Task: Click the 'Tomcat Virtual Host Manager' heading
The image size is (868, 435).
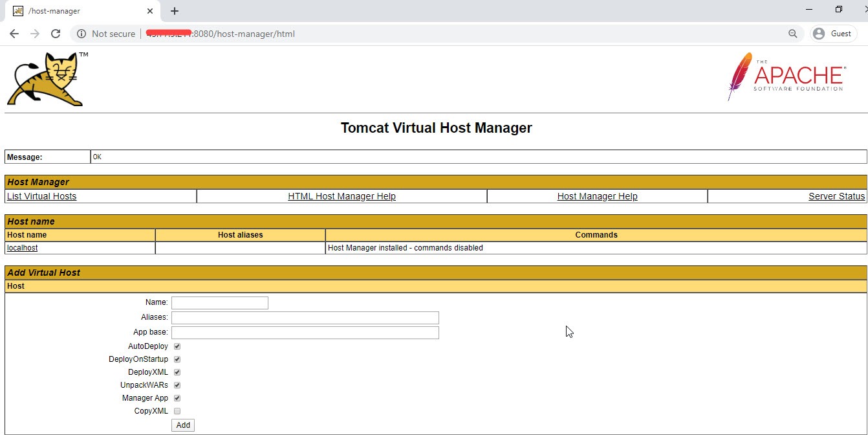Action: (436, 128)
